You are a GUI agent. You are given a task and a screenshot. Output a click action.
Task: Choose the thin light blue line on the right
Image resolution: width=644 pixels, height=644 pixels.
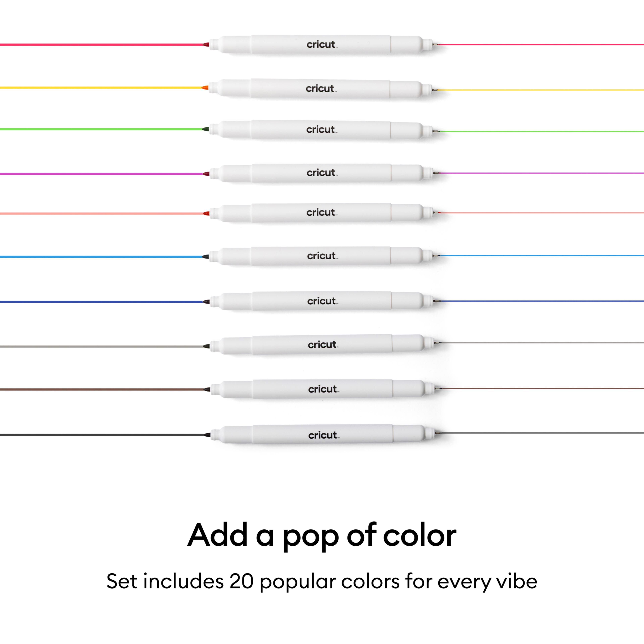[540, 256]
